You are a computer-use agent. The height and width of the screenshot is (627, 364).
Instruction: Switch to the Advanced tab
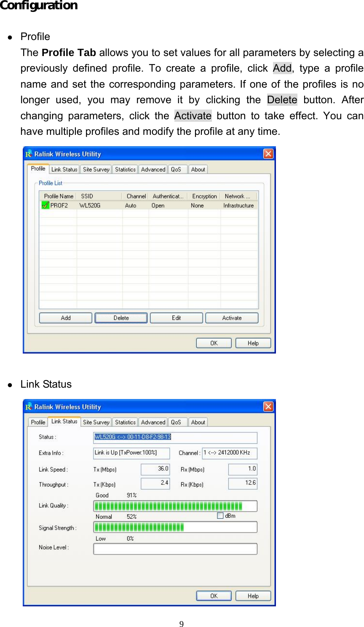153,169
